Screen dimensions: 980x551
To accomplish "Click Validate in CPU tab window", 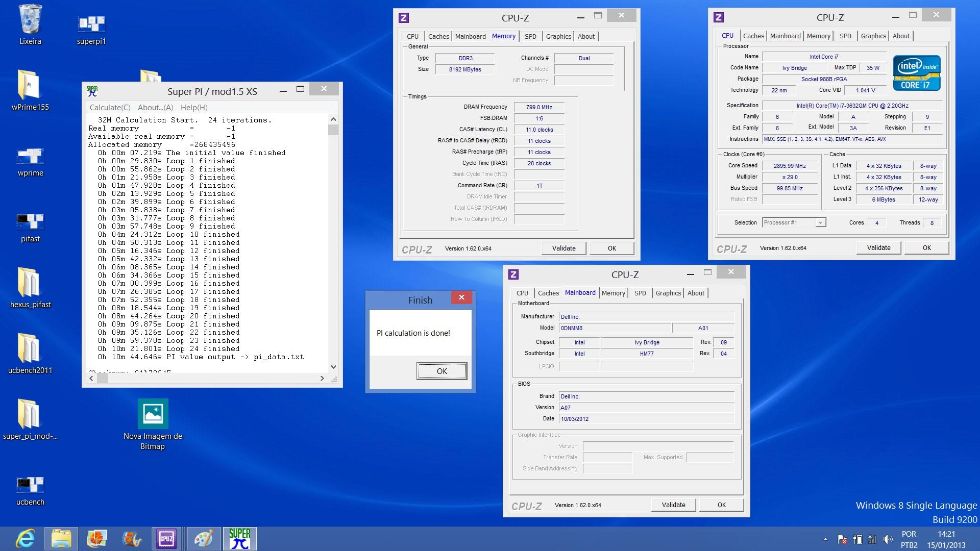I will coord(878,247).
